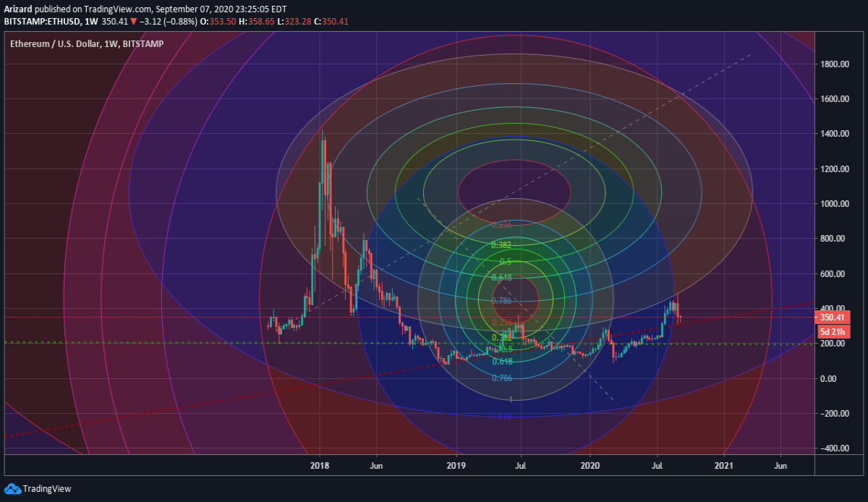Click the close value C:350.41 in header
Viewport: 868px width, 502px height.
330,22
